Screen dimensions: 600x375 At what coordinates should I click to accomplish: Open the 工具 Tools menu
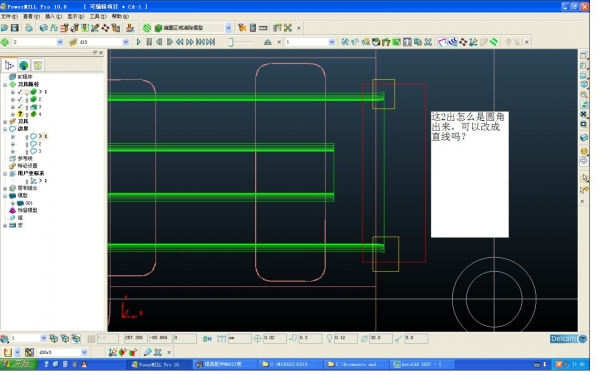click(98, 16)
